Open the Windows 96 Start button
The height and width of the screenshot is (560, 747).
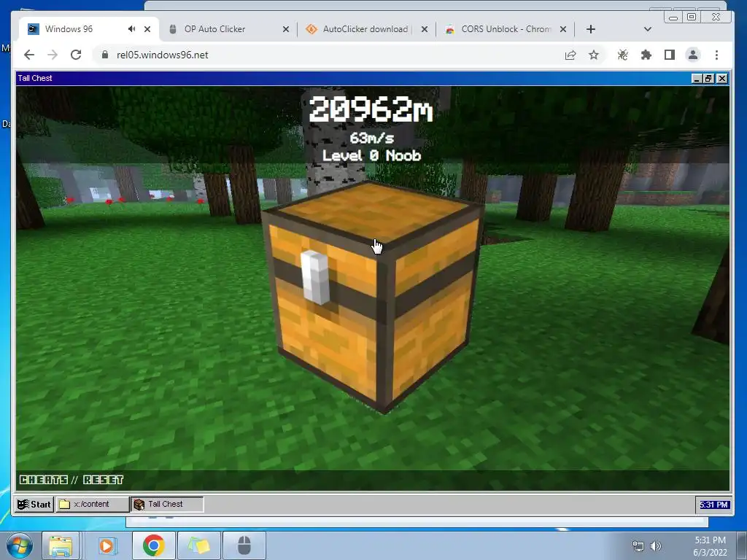[x=34, y=505]
